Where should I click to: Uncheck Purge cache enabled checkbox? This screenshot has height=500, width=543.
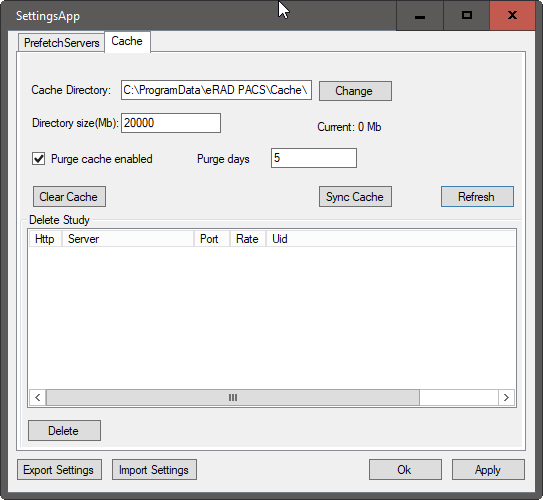(38, 159)
